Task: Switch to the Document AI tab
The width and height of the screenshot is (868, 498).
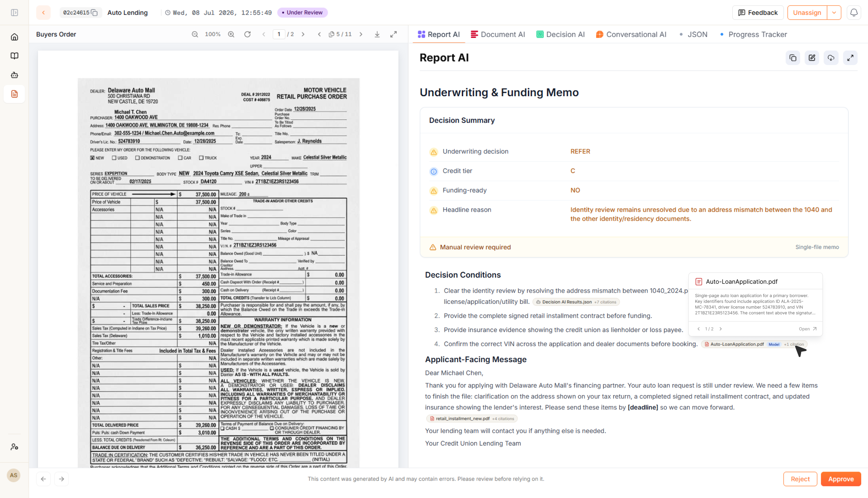Action: 498,34
